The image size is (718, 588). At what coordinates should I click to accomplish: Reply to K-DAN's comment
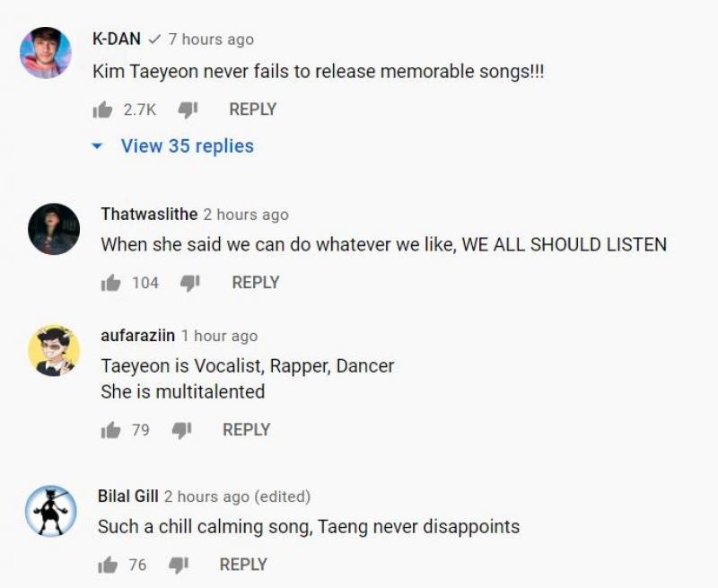tap(252, 110)
